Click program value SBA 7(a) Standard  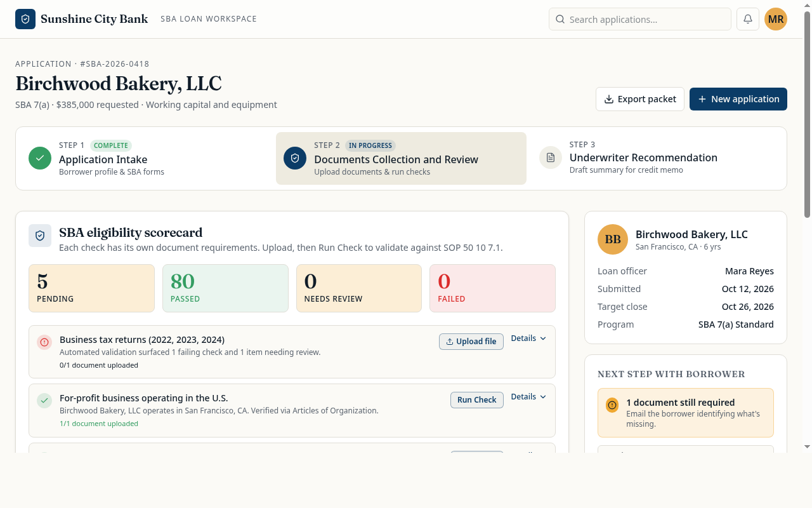[736, 324]
